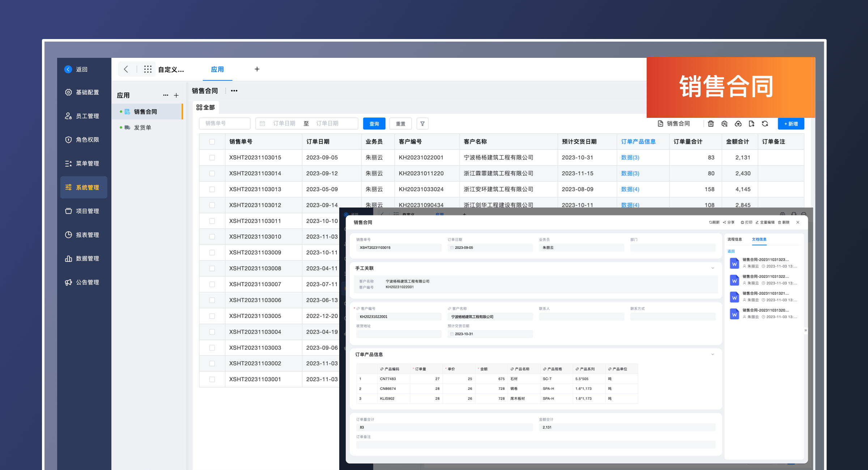Click the trash delete icon in toolbar

711,124
